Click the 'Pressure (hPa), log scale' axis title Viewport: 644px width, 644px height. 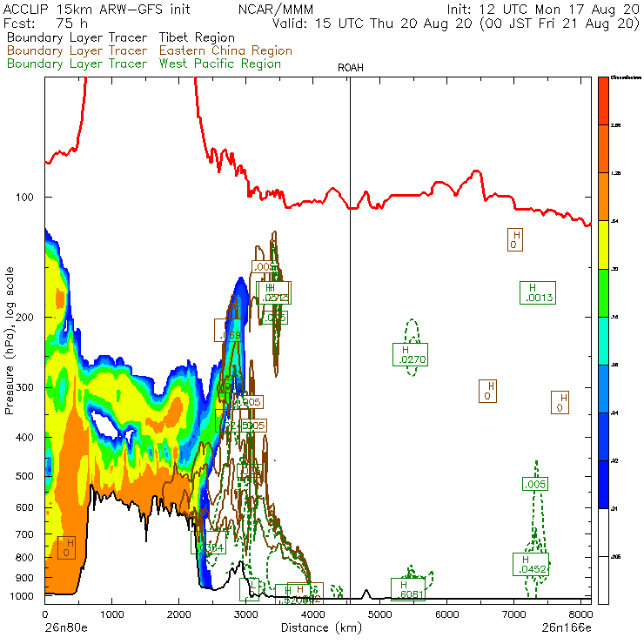click(x=10, y=340)
